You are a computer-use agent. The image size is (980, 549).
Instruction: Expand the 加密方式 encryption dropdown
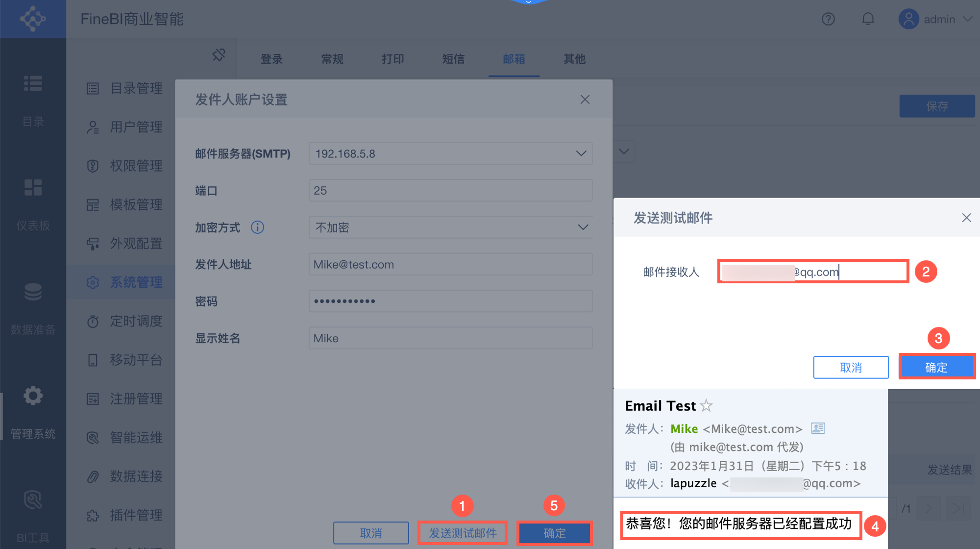583,227
